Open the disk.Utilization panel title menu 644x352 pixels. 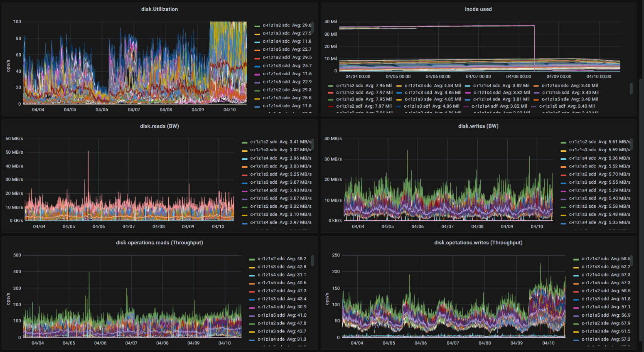[x=159, y=9]
